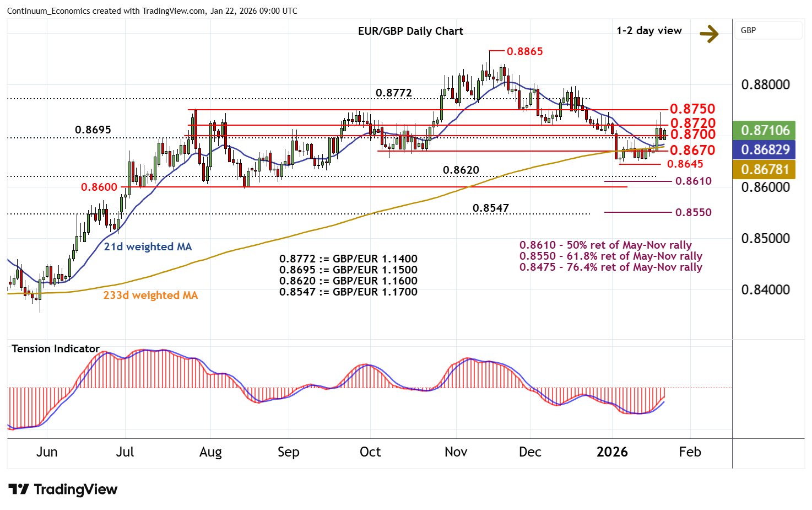
Task: Select the green 0.87106 current price label
Action: tap(765, 131)
